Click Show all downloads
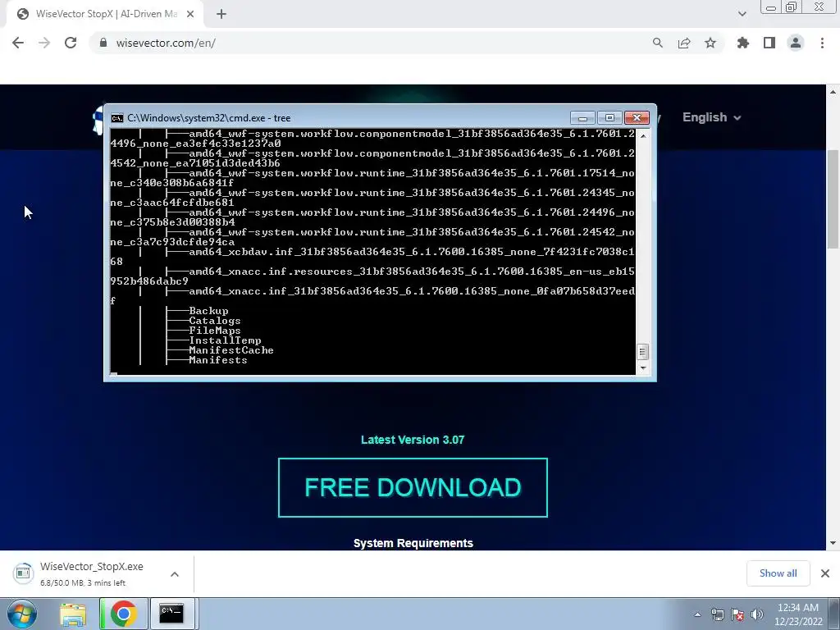The image size is (840, 630). point(778,573)
